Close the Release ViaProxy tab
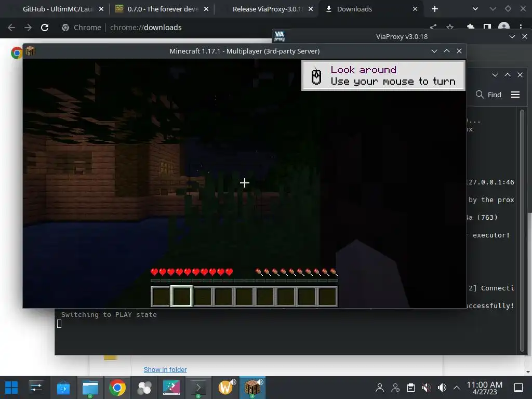 [311, 9]
